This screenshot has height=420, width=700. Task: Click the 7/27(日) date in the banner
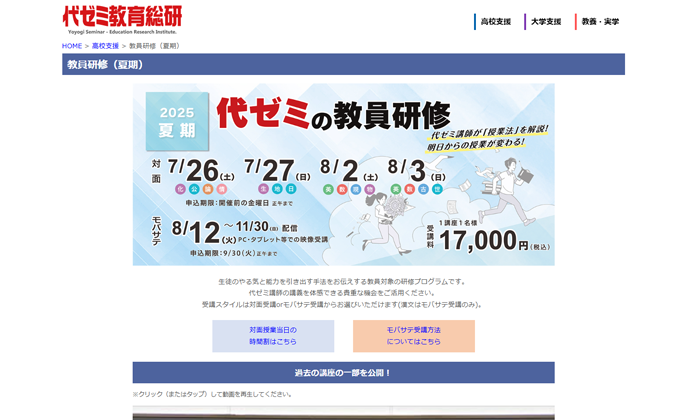point(277,170)
